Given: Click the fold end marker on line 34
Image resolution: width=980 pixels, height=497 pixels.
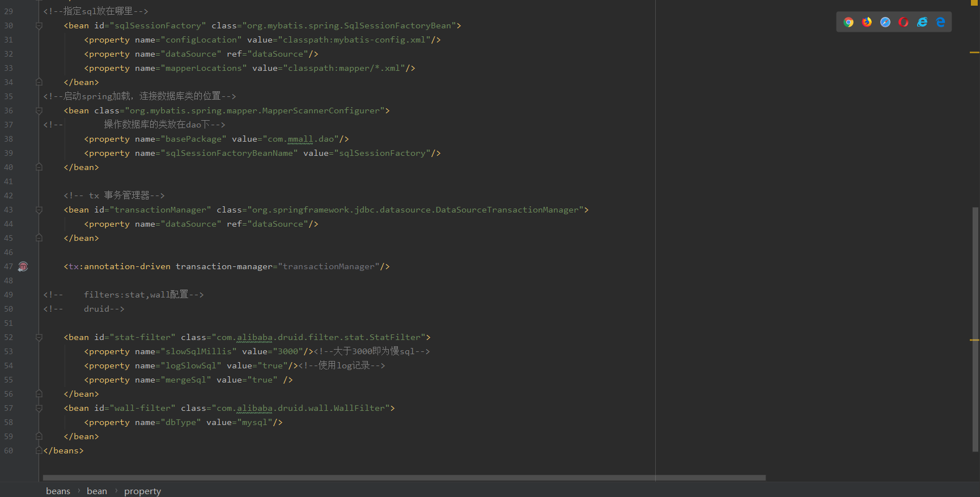Looking at the screenshot, I should point(39,82).
